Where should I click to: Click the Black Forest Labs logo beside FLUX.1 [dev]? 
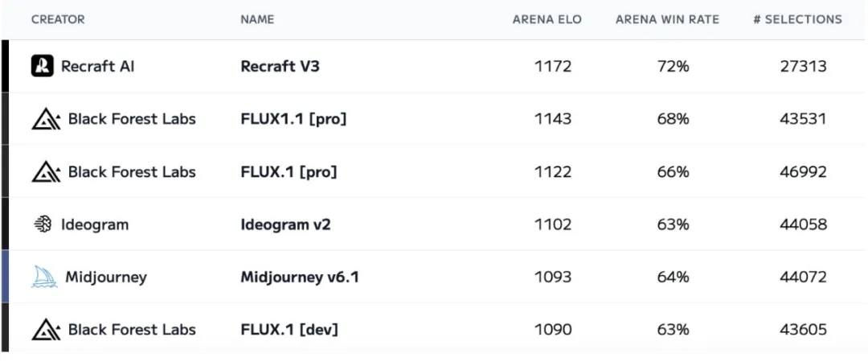pos(46,329)
